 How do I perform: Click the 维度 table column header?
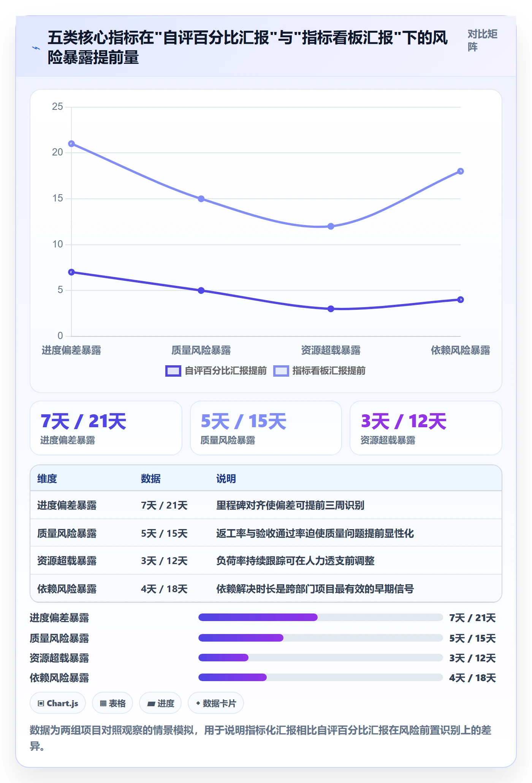[47, 479]
